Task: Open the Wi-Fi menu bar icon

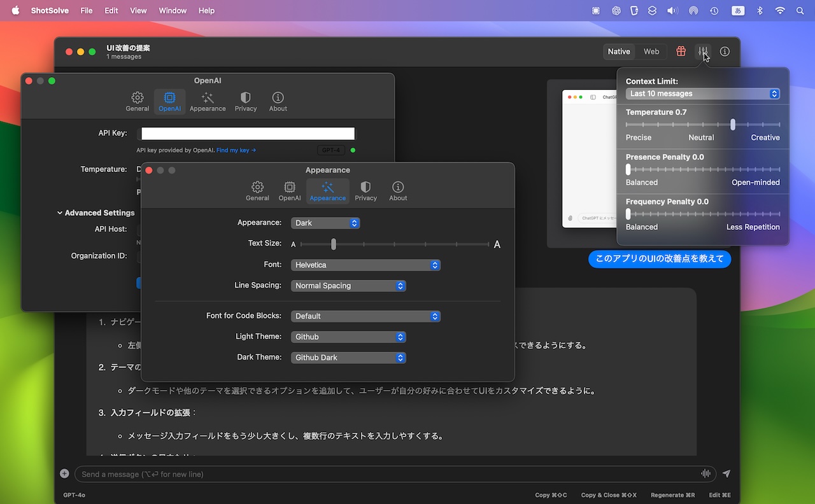Action: pyautogui.click(x=780, y=11)
